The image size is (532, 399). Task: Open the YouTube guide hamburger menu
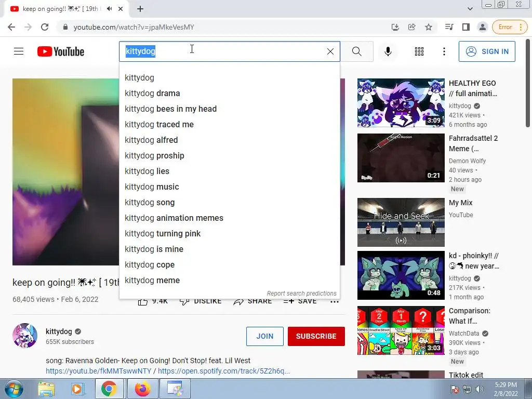[x=19, y=51]
